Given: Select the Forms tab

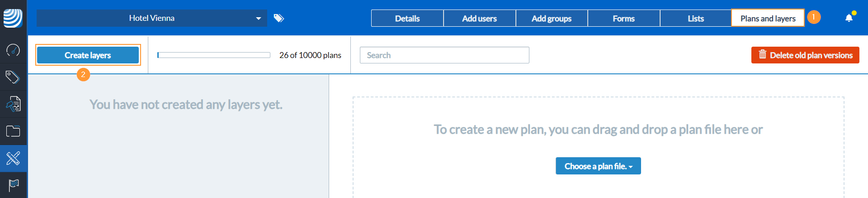Looking at the screenshot, I should click(623, 19).
